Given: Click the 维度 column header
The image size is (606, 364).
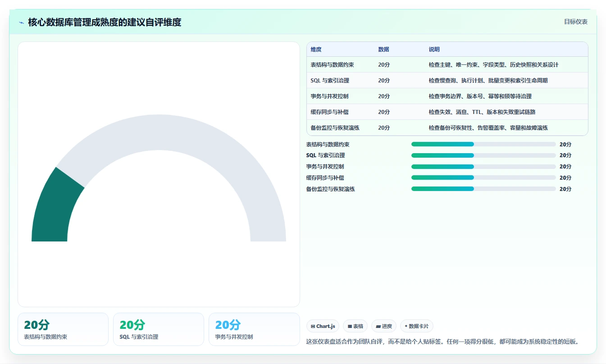Looking at the screenshot, I should click(316, 50).
